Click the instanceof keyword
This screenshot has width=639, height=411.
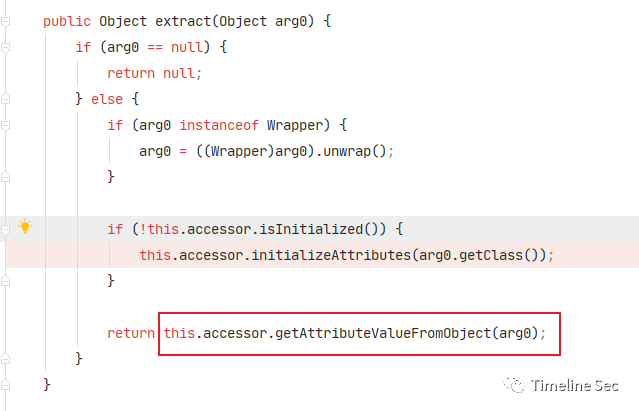(219, 125)
